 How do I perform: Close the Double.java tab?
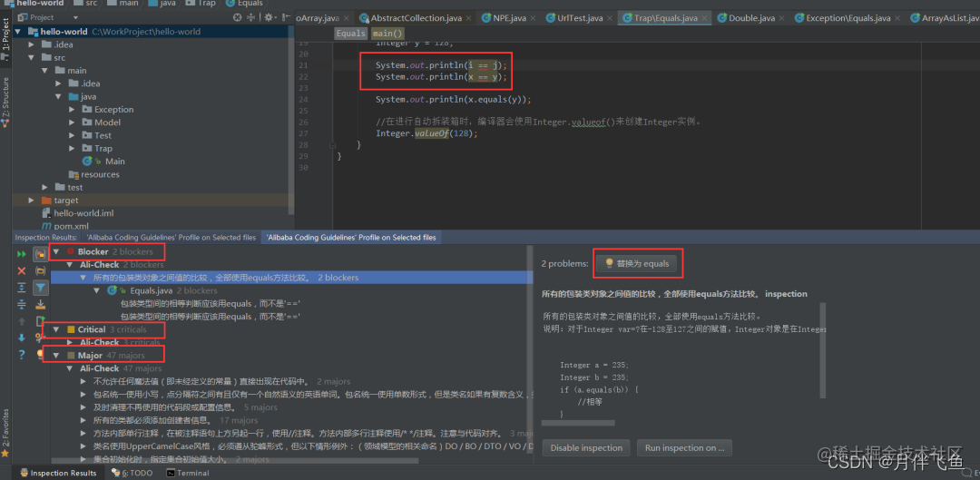(x=780, y=18)
